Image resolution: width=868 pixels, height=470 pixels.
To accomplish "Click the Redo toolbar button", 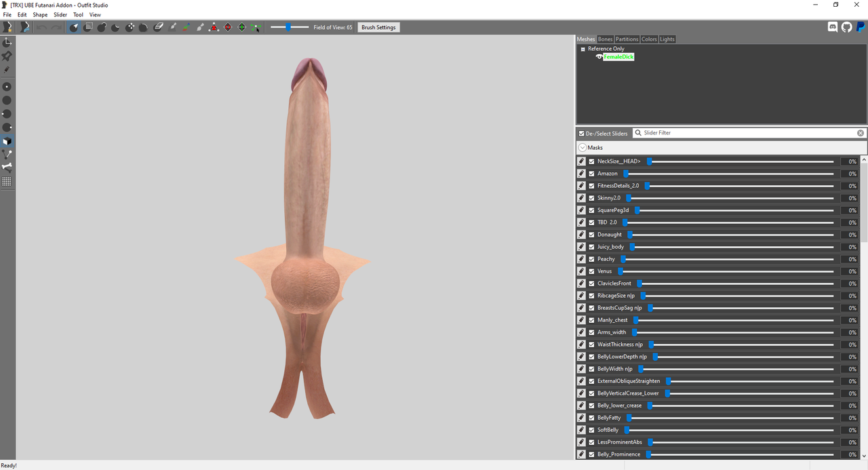I will [x=56, y=27].
